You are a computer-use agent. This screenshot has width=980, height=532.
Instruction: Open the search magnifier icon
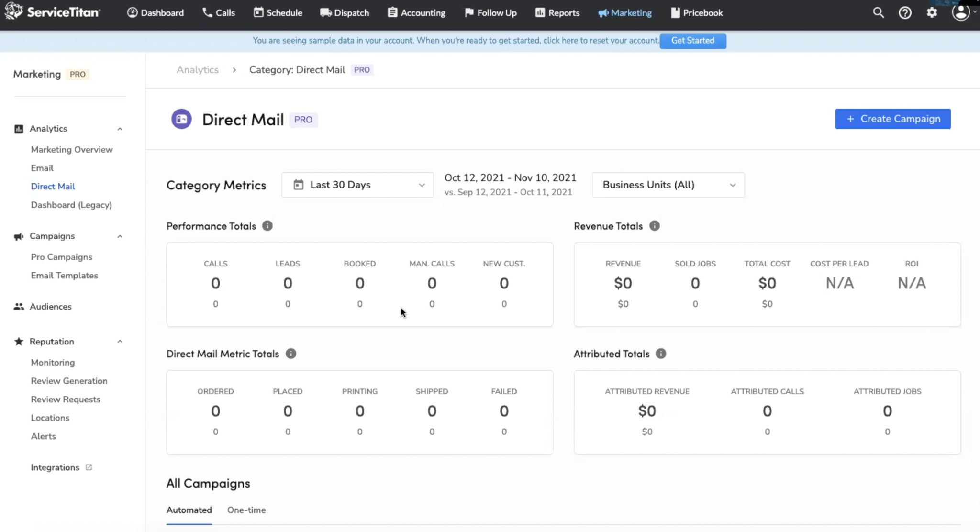[878, 12]
